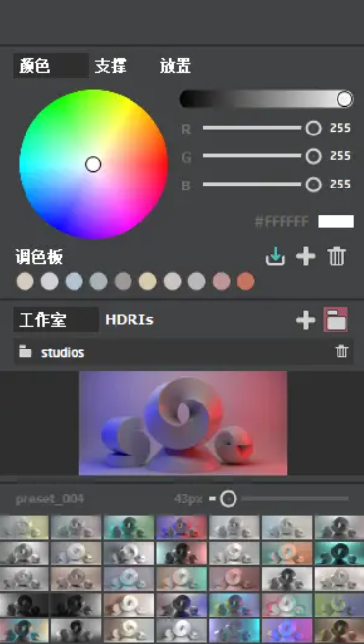Choose the yellowish studio thumbnail in top row

point(25,528)
